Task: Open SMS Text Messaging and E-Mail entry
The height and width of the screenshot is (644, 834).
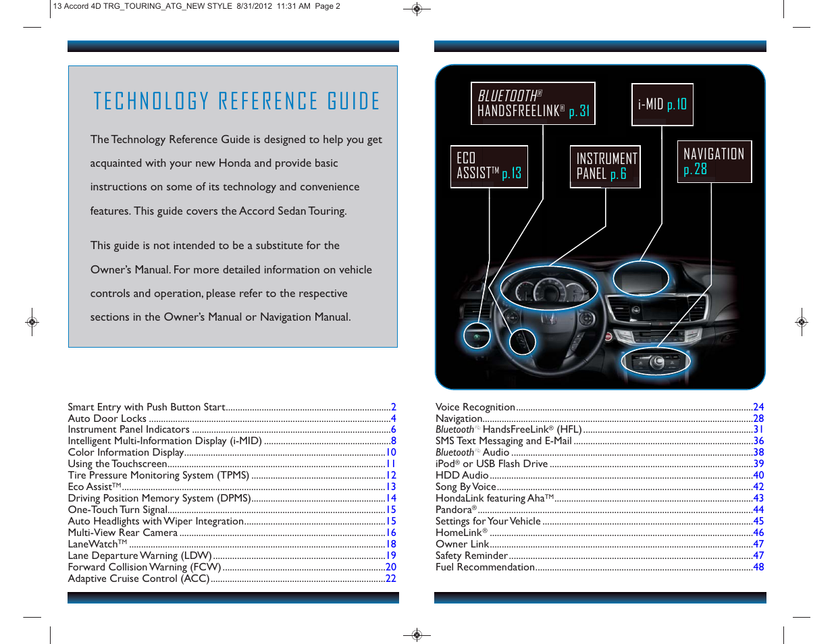Action: [x=600, y=441]
